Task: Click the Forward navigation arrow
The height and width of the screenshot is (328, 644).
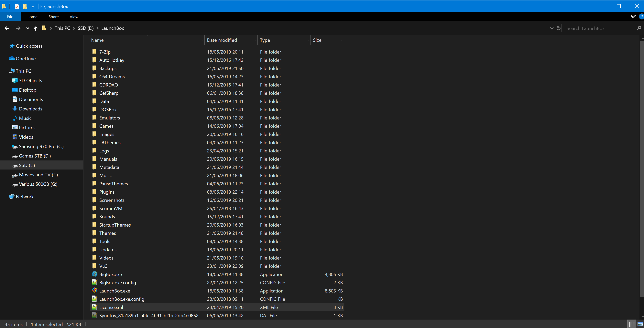Action: (18, 28)
